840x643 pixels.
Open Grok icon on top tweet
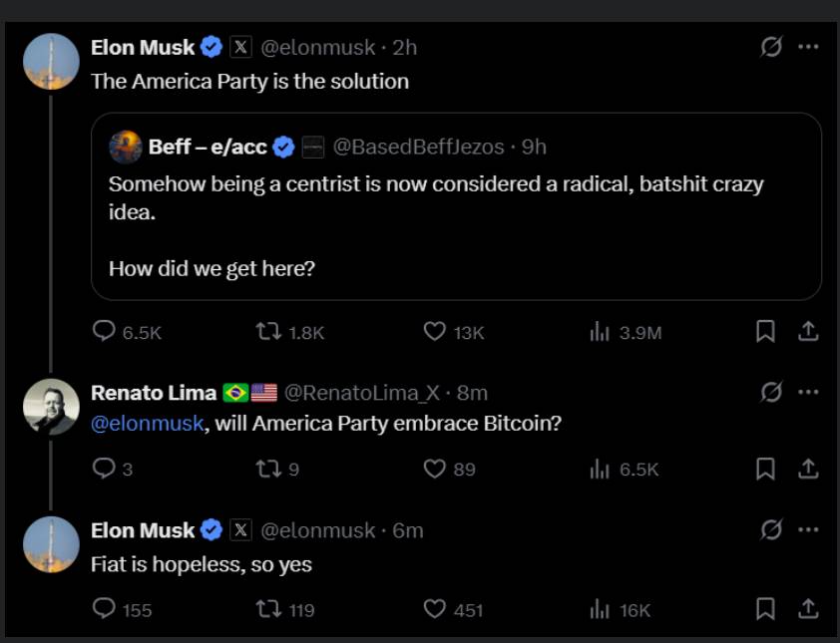[x=771, y=47]
